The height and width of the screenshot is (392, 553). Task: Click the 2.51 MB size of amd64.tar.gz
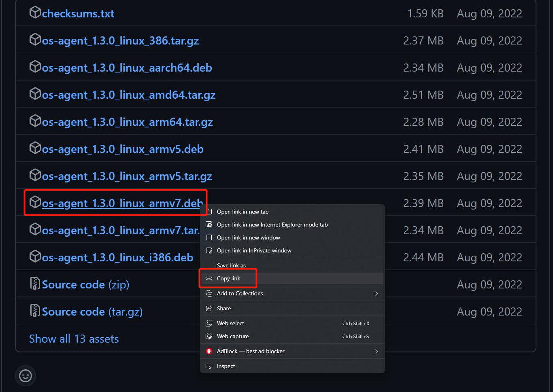pos(423,95)
